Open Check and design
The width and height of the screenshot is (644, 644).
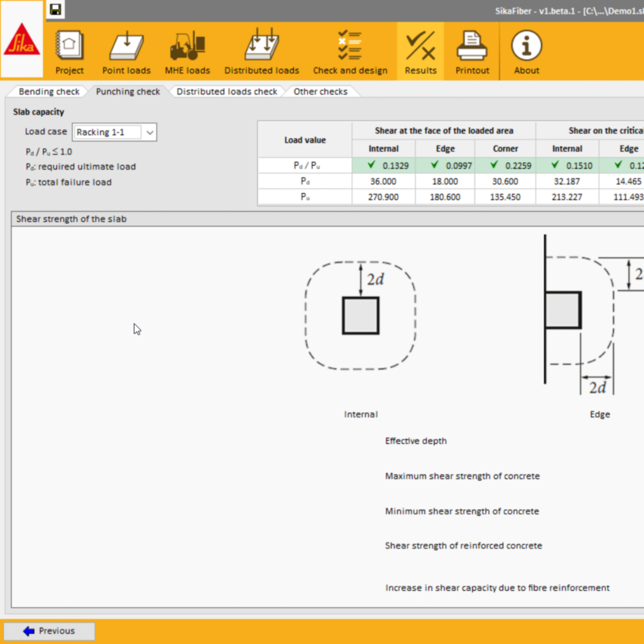[x=350, y=51]
